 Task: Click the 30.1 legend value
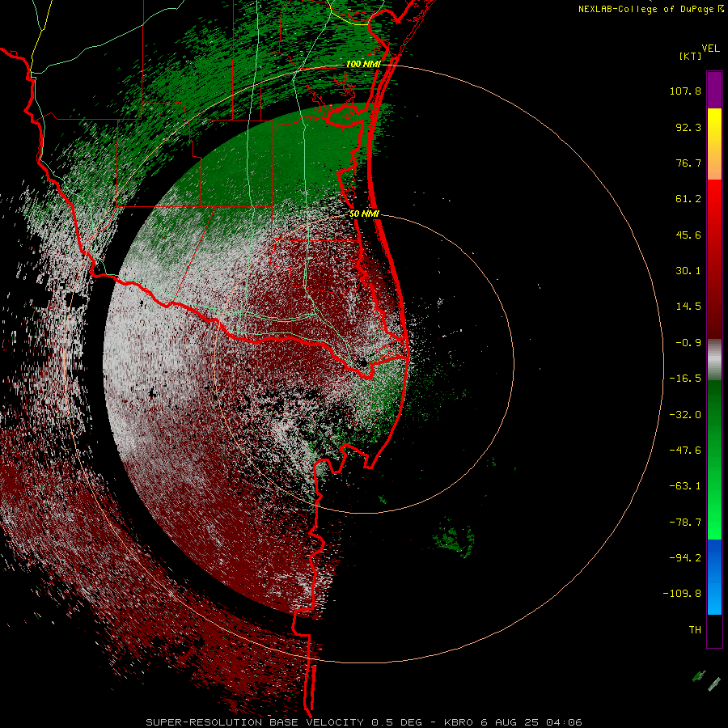point(688,271)
